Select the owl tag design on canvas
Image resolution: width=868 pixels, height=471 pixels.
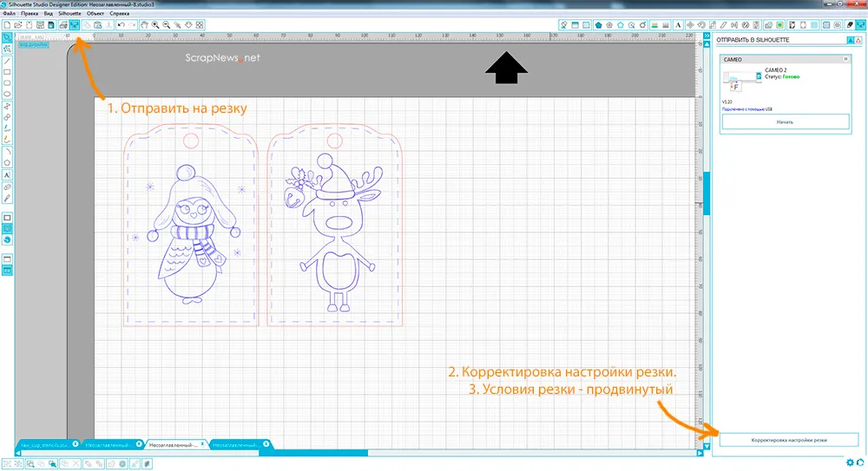point(191,225)
